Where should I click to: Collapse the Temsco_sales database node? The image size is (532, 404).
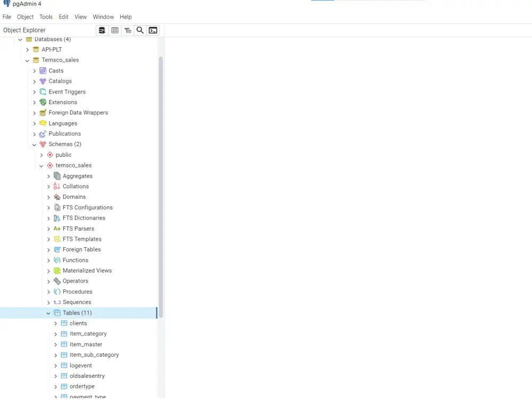pyautogui.click(x=28, y=61)
